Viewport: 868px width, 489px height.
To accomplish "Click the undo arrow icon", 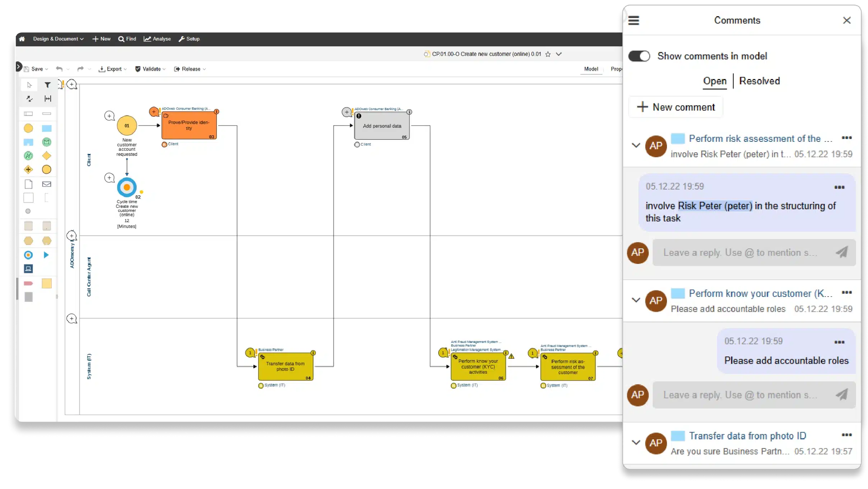I will (59, 69).
